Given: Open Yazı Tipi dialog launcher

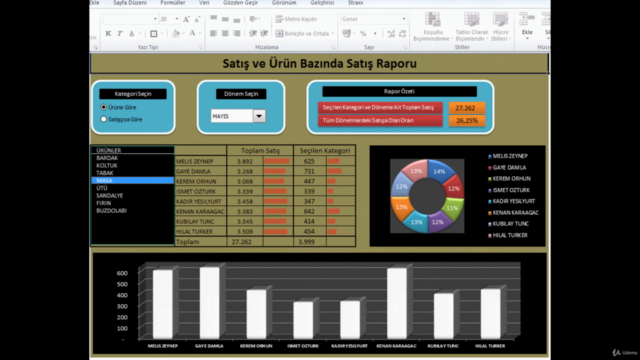Looking at the screenshot, I should click(x=200, y=47).
